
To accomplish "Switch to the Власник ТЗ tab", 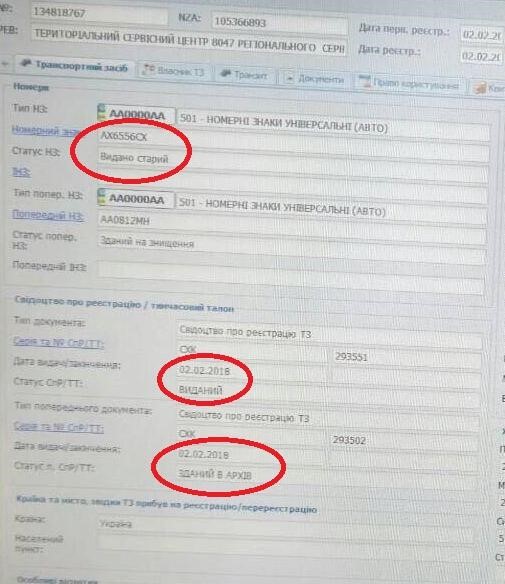I will [x=175, y=70].
